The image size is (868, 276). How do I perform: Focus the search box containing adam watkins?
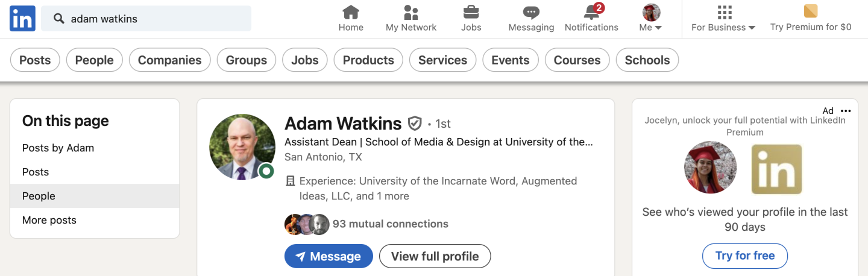[146, 19]
